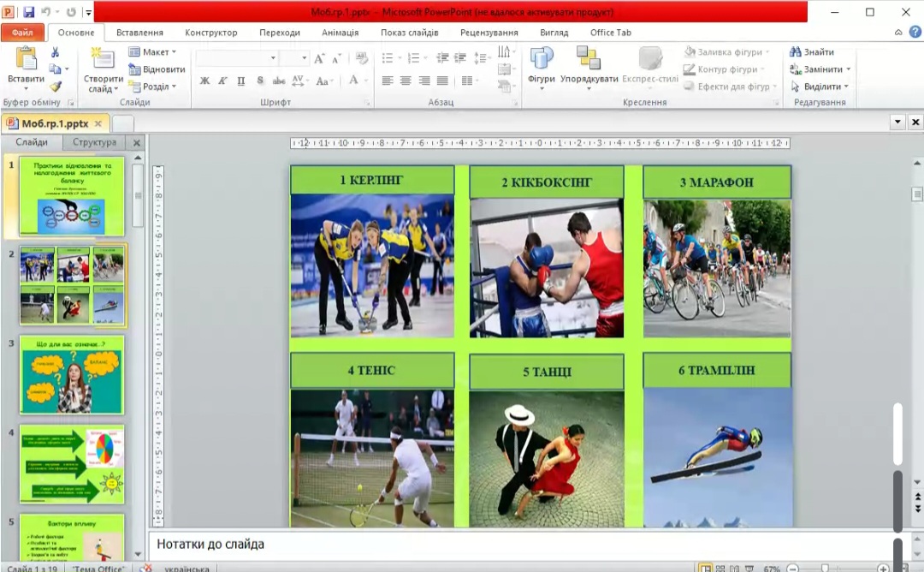Expand the Замінити replace dropdown
Viewport: 924px width, 572px height.
tap(821, 69)
